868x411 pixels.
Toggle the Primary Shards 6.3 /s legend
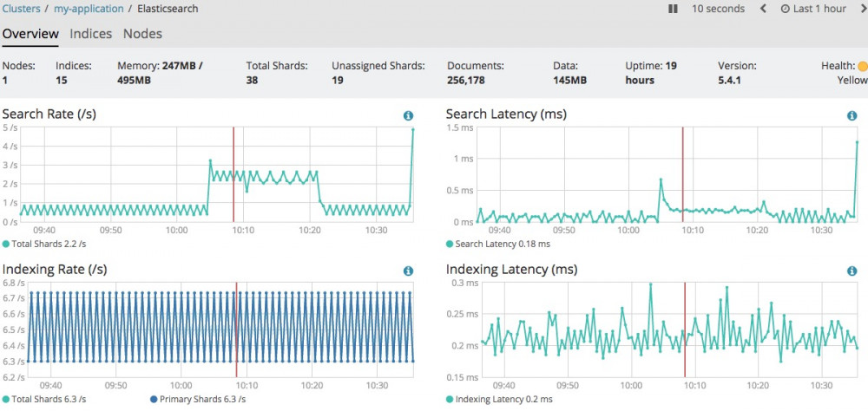198,399
